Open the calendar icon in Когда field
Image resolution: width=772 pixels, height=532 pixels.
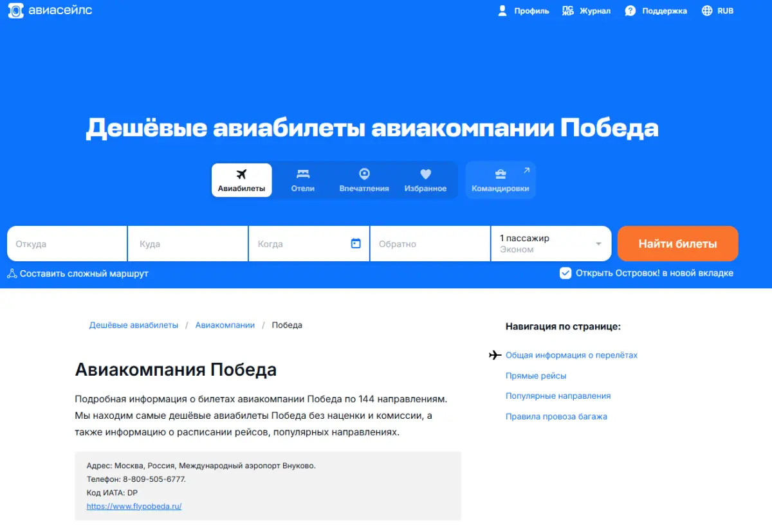pos(356,243)
